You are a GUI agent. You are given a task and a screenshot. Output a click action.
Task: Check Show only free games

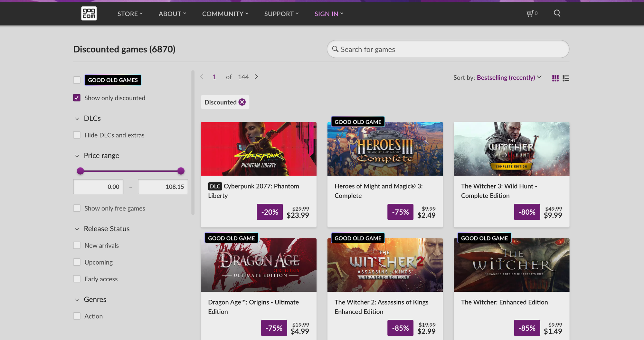[77, 208]
